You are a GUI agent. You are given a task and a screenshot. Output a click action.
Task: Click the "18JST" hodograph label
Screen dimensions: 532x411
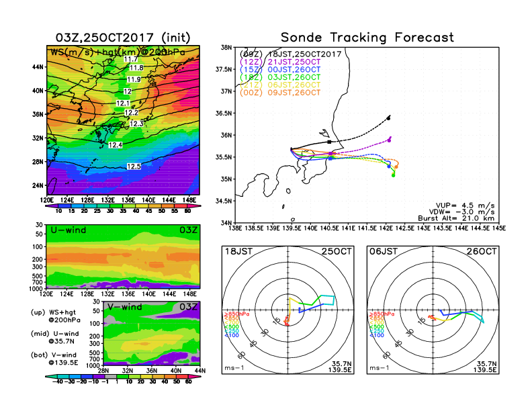(x=239, y=251)
